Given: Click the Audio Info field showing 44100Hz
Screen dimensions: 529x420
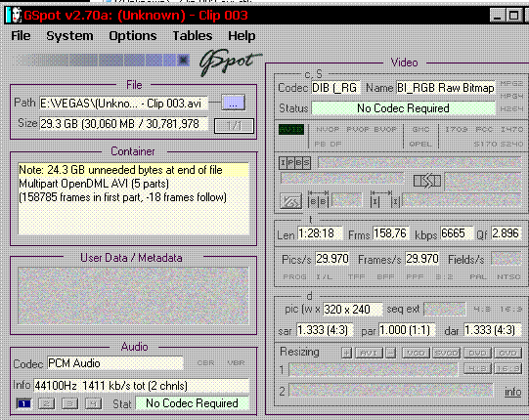Looking at the screenshot, I should click(142, 385).
